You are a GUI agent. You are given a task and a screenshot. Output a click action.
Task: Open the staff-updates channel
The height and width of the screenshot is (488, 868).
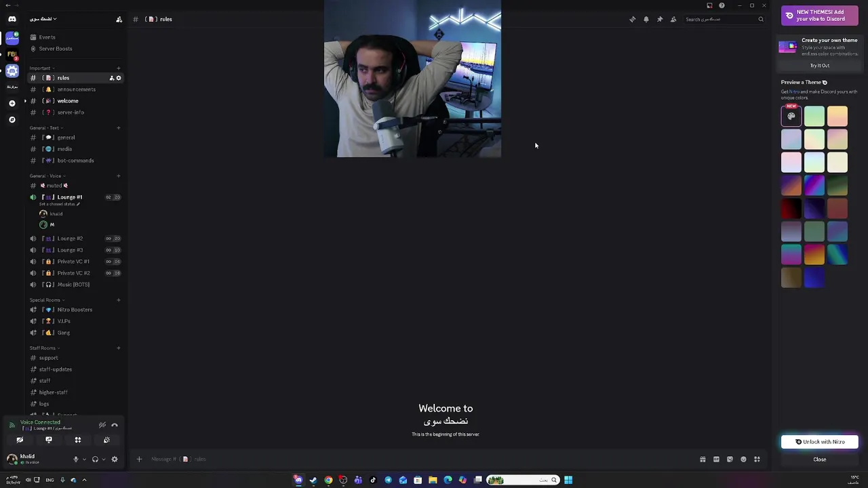click(x=75, y=369)
